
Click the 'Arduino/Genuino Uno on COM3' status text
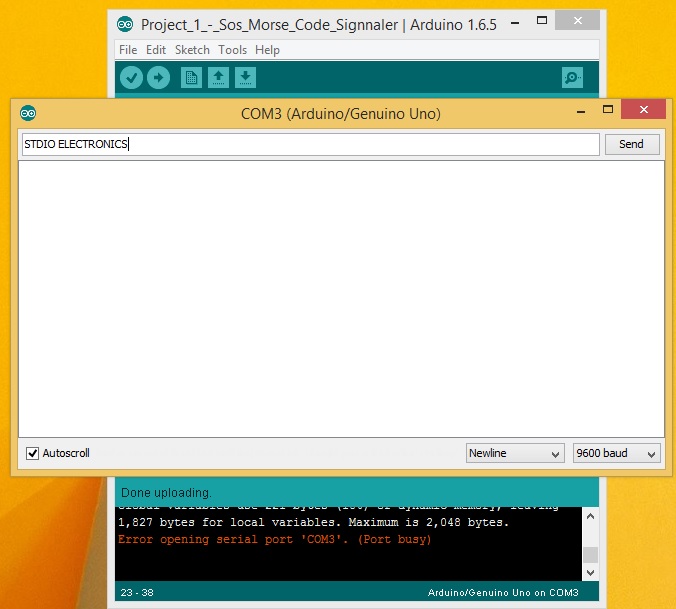click(x=503, y=593)
